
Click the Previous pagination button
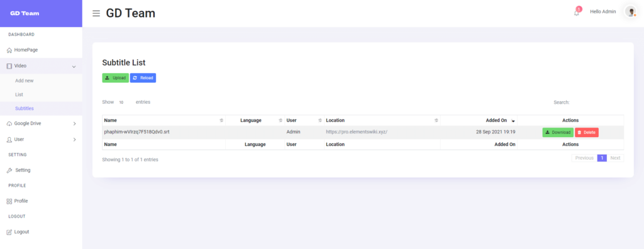(584, 158)
